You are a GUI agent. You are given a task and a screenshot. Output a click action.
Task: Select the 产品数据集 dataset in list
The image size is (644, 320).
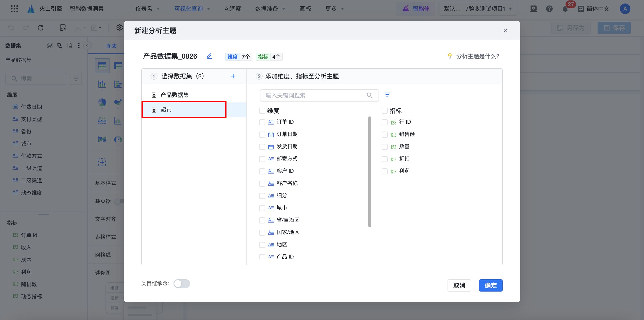coord(175,95)
